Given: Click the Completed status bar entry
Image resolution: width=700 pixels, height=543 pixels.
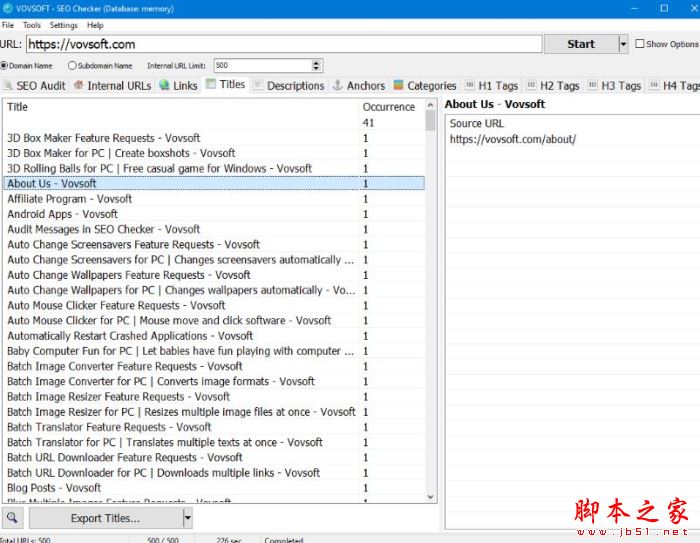Looking at the screenshot, I should coord(283,539).
